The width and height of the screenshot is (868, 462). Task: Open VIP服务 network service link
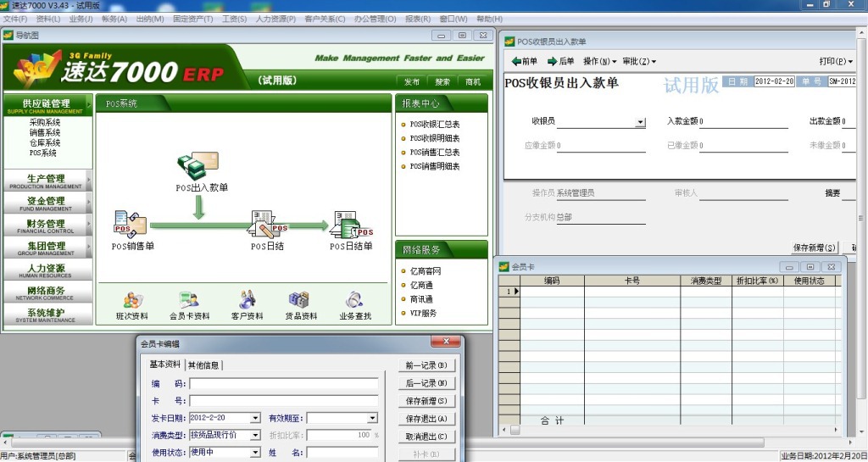point(423,313)
